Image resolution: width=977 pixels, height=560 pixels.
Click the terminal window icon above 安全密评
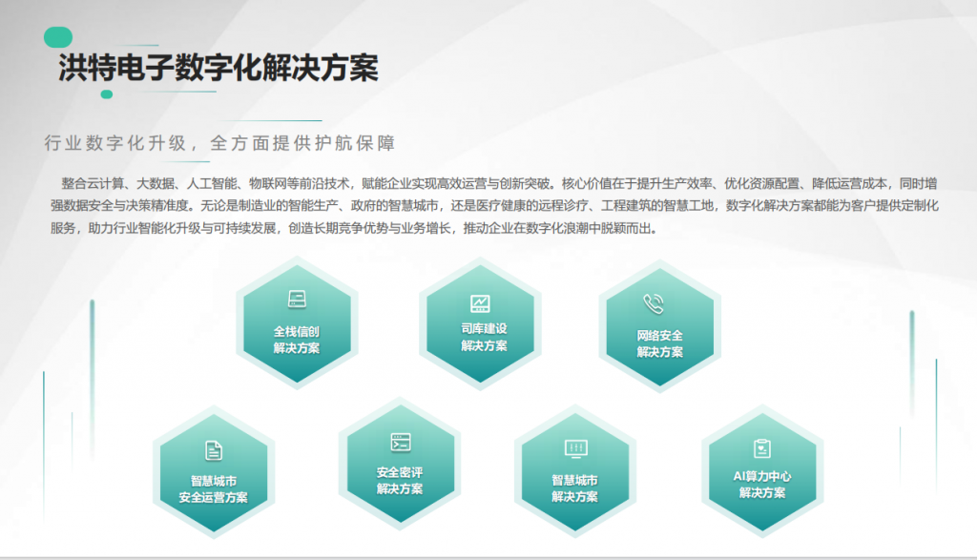pyautogui.click(x=400, y=442)
